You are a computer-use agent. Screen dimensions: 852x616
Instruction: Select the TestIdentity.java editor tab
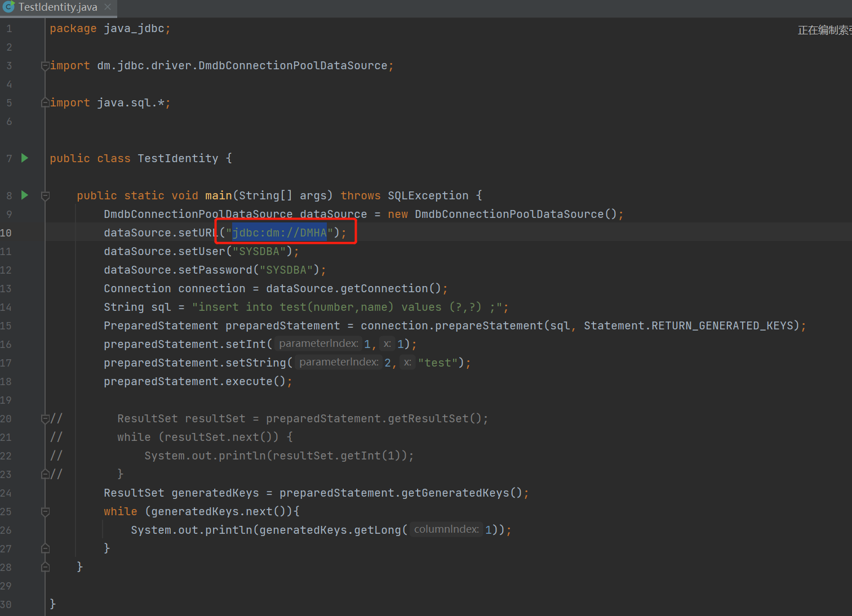[x=57, y=7]
